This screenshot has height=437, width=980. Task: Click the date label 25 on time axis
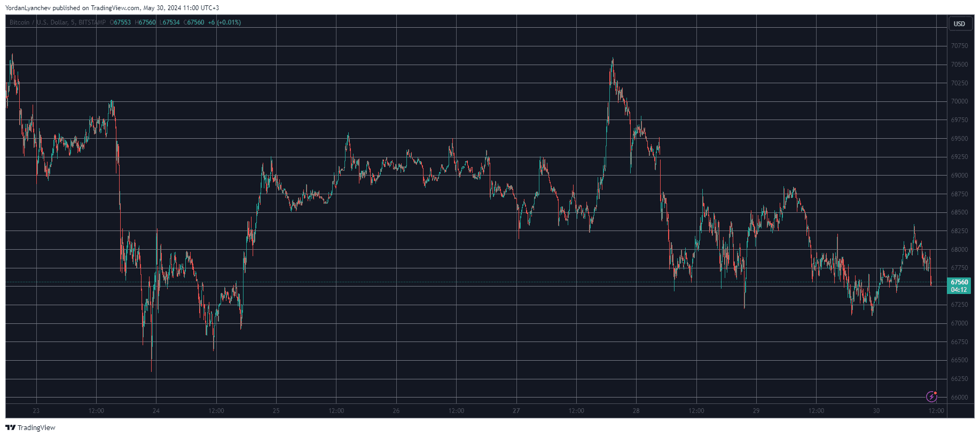(x=276, y=411)
